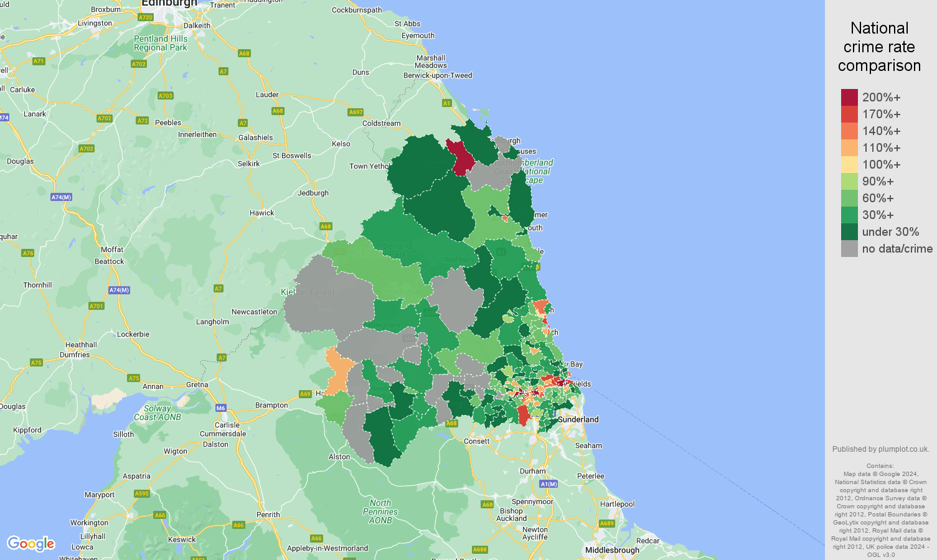Click the Middlesbrough city label
The image size is (937, 560).
612,550
